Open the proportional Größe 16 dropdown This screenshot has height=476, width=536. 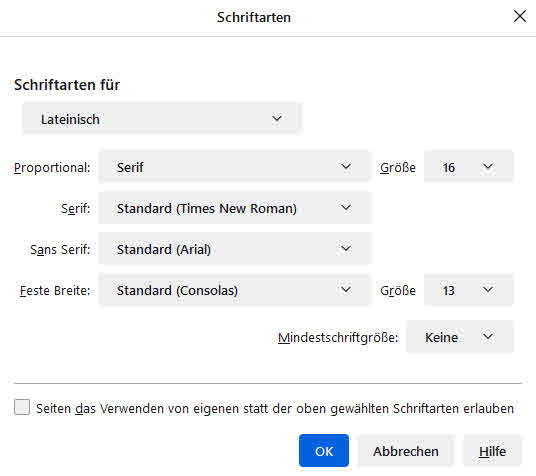(469, 167)
